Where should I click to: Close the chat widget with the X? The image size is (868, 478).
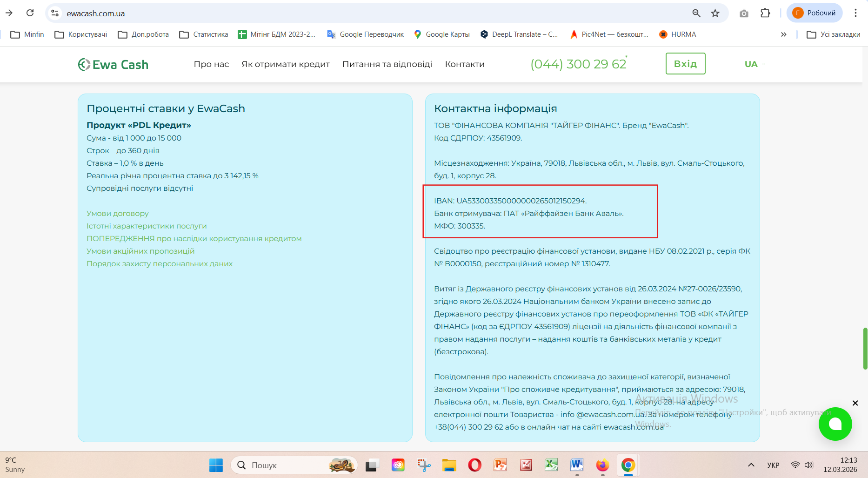pyautogui.click(x=855, y=403)
